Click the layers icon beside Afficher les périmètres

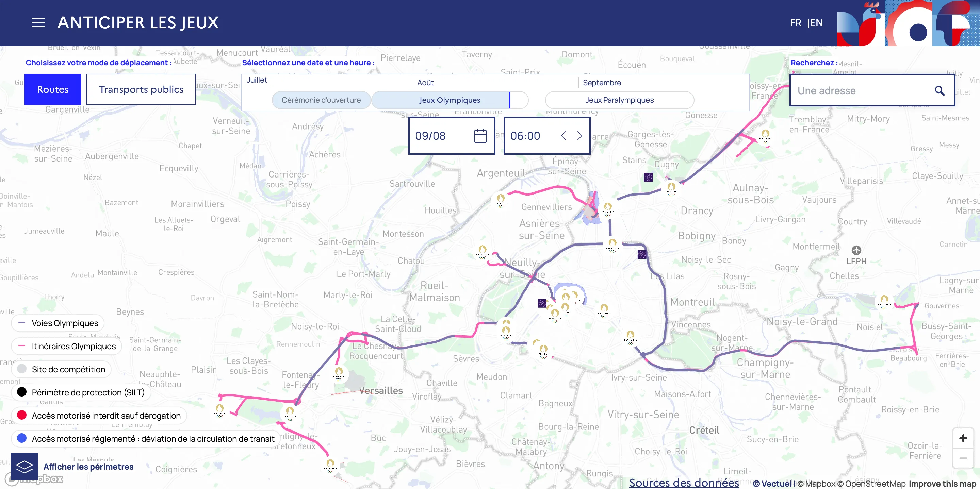tap(25, 466)
